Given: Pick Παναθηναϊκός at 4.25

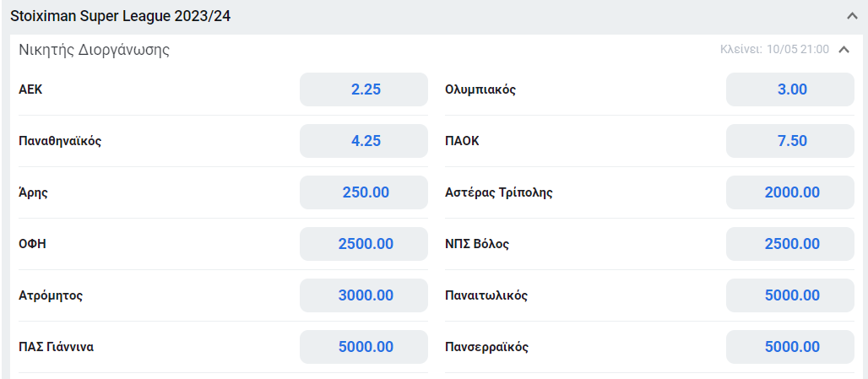Looking at the screenshot, I should 364,141.
